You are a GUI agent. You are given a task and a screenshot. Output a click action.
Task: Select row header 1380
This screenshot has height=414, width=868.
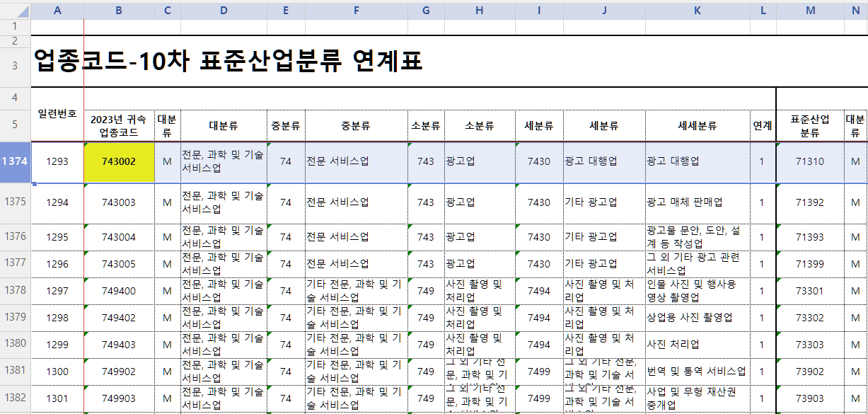pos(13,343)
